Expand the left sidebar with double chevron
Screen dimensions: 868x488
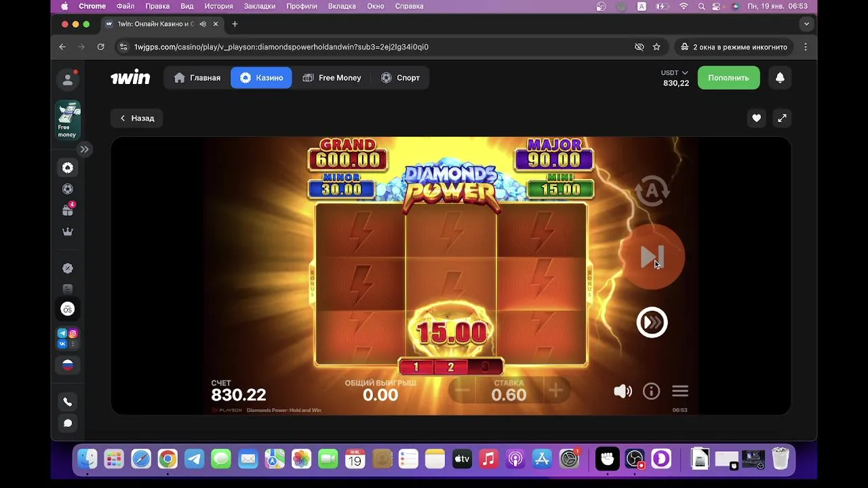tap(84, 149)
